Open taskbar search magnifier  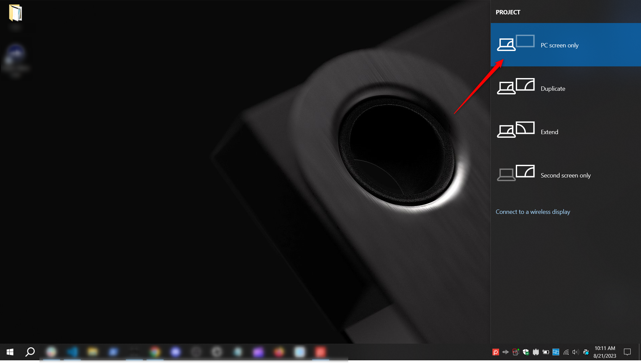click(30, 352)
